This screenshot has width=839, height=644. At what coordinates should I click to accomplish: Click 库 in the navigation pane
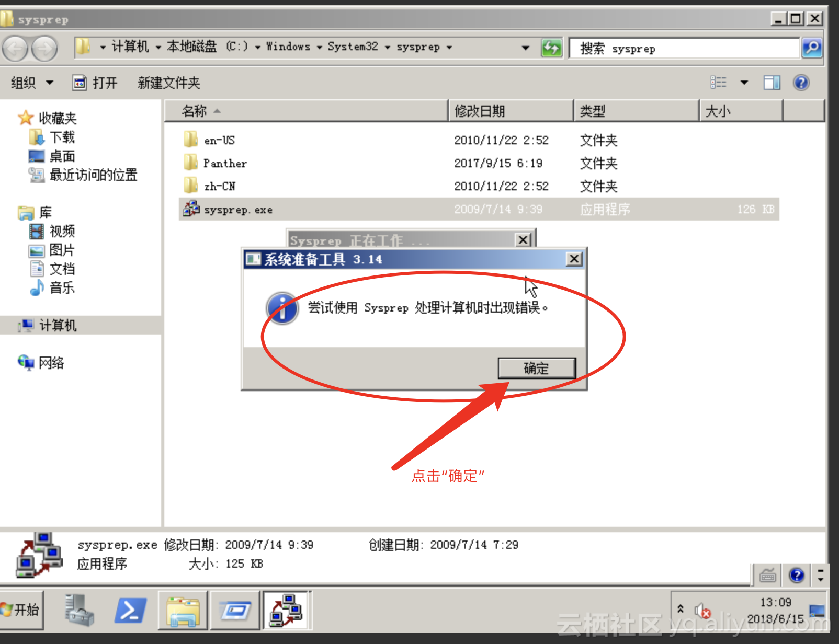(x=46, y=212)
